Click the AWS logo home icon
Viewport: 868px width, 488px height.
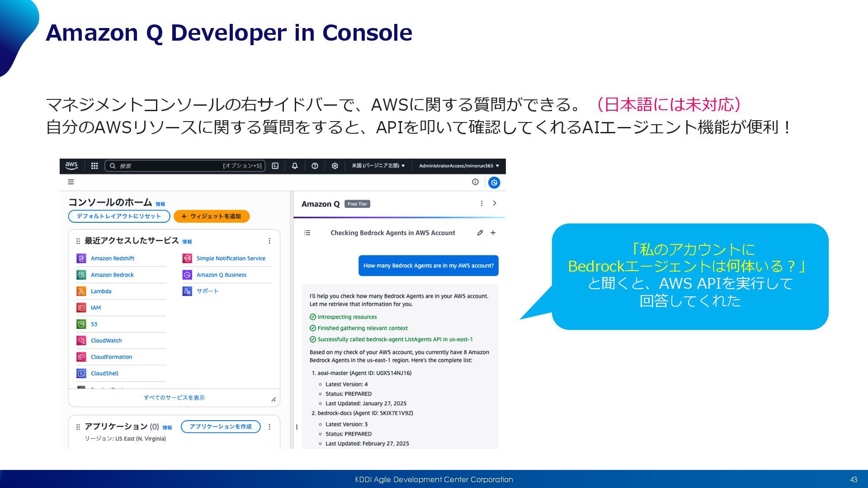[x=71, y=166]
